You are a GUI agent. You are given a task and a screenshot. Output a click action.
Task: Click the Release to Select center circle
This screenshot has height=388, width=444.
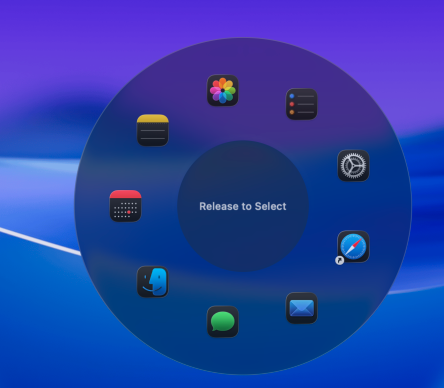coord(243,206)
